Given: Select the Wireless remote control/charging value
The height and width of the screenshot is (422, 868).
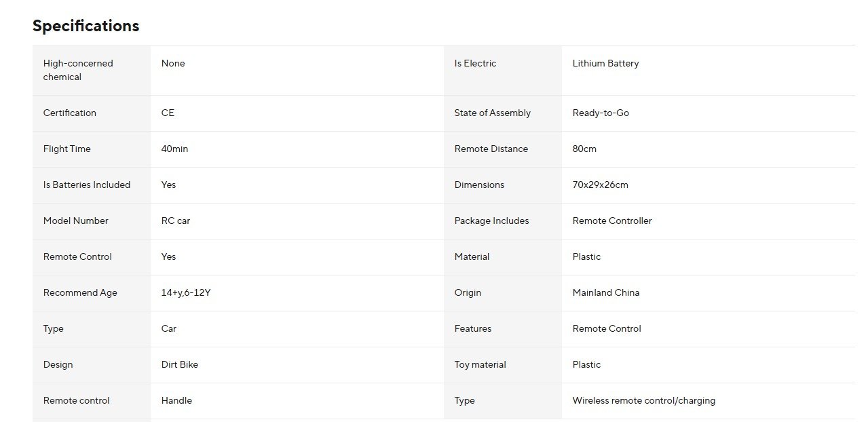Looking at the screenshot, I should (x=643, y=400).
